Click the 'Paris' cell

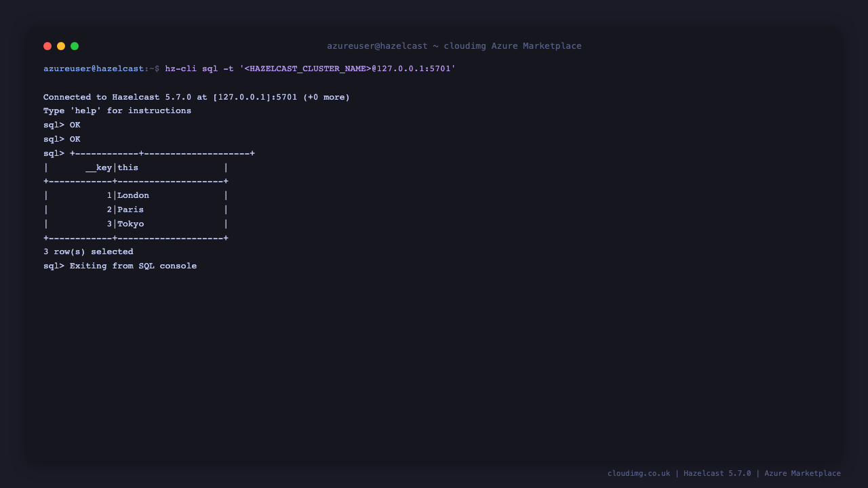(x=131, y=209)
